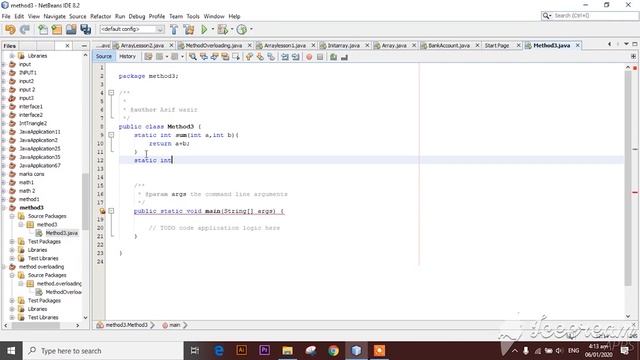Collapse the method.overloading package node
Screen dimensions: 640x360
point(21,283)
